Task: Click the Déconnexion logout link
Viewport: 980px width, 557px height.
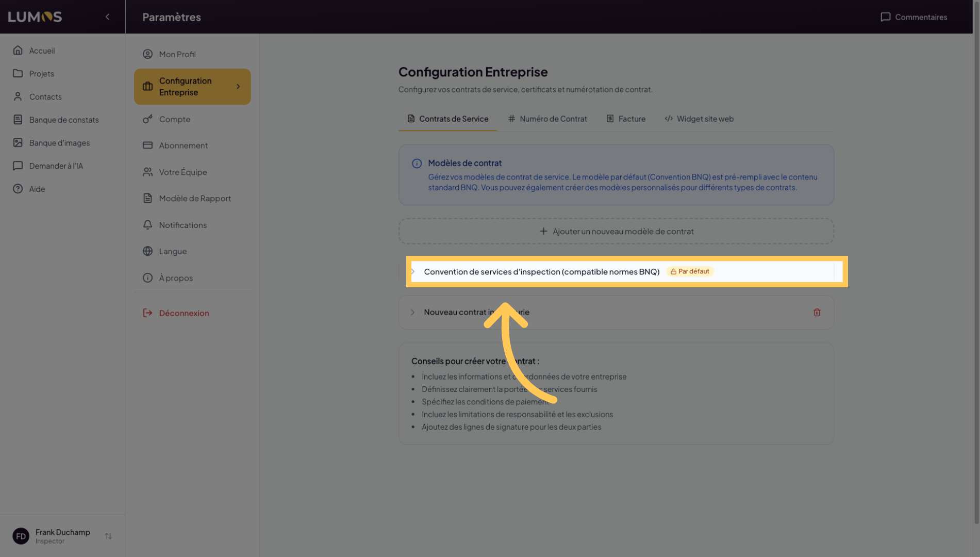Action: click(184, 313)
